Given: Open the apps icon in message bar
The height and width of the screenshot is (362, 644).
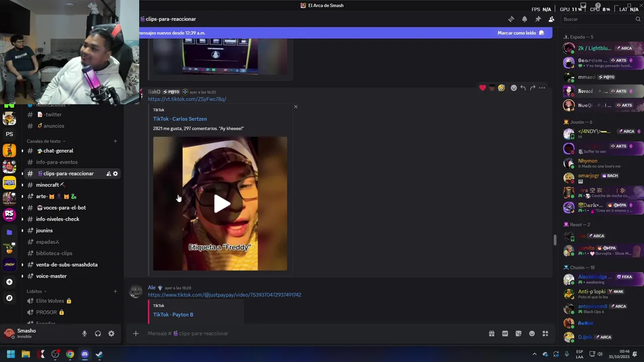Looking at the screenshot, I should click(545, 333).
